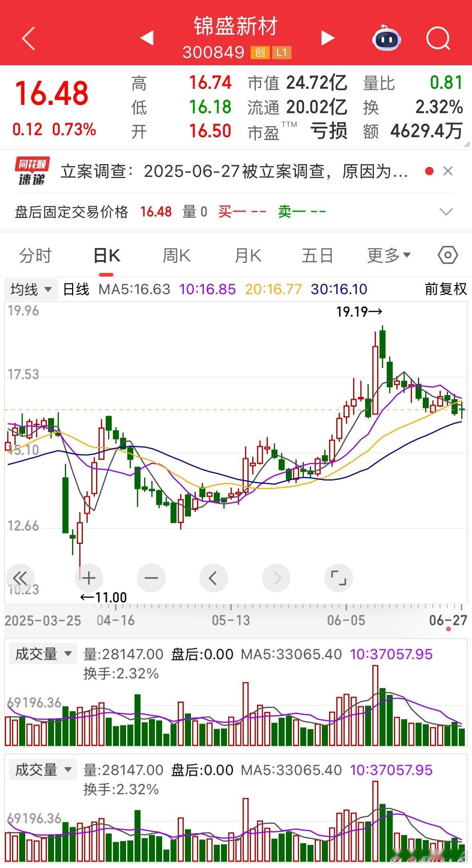Tap the 05-13 date label

(x=231, y=620)
